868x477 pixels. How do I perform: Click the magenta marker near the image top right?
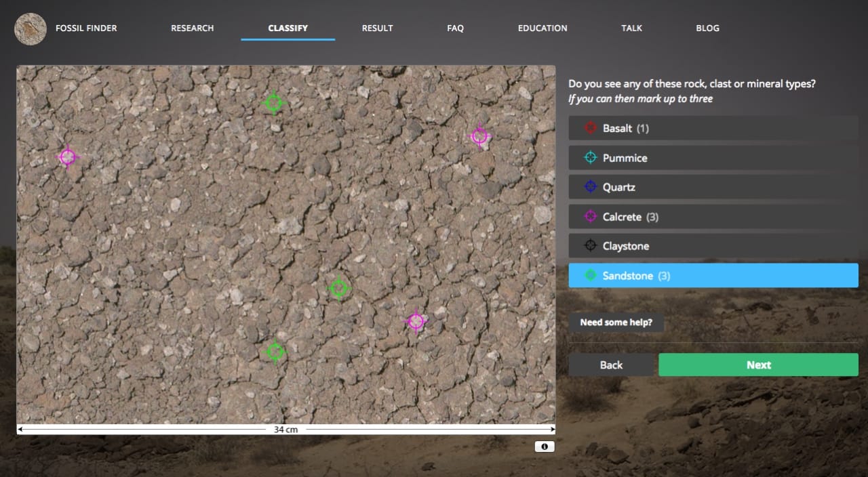(480, 135)
